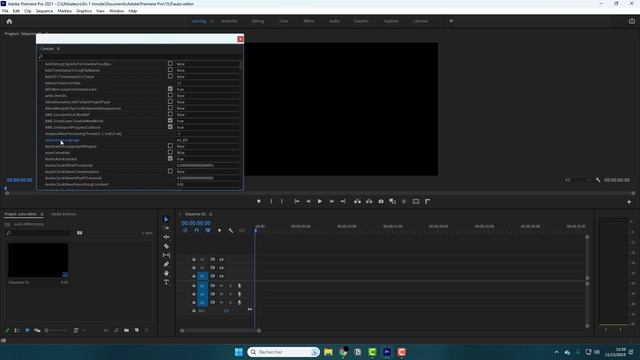Switch Project panel to List view
This screenshot has height=360, width=640.
point(17,330)
